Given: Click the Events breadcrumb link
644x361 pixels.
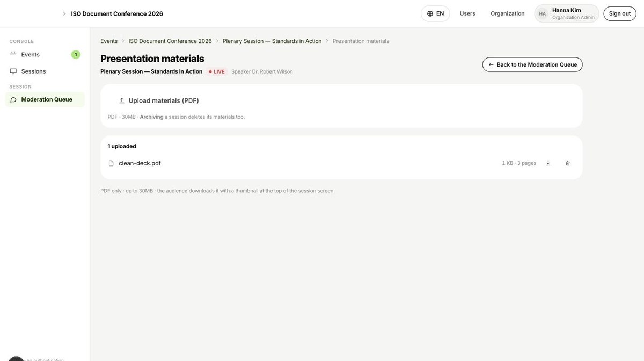Looking at the screenshot, I should coord(109,41).
